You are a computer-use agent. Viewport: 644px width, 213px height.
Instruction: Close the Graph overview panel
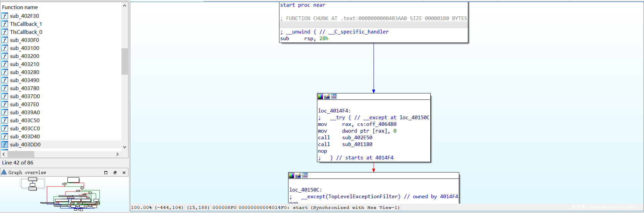coord(124,172)
